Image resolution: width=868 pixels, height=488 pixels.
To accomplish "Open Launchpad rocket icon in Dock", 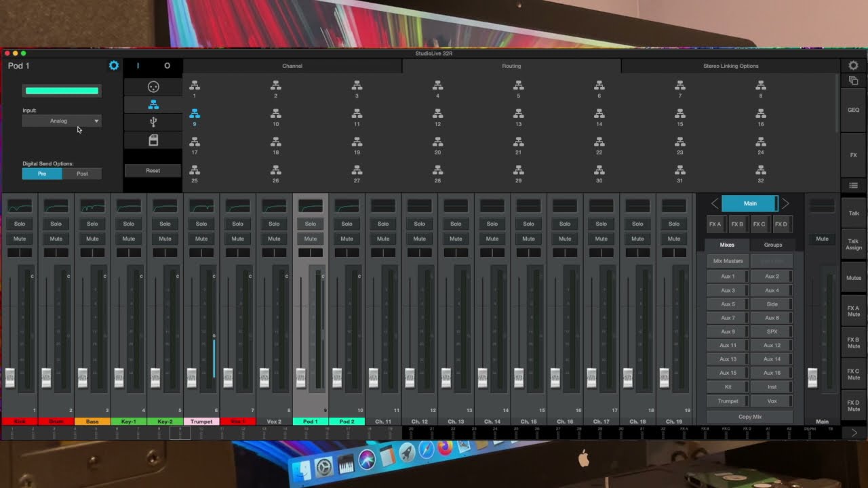I will 407,453.
